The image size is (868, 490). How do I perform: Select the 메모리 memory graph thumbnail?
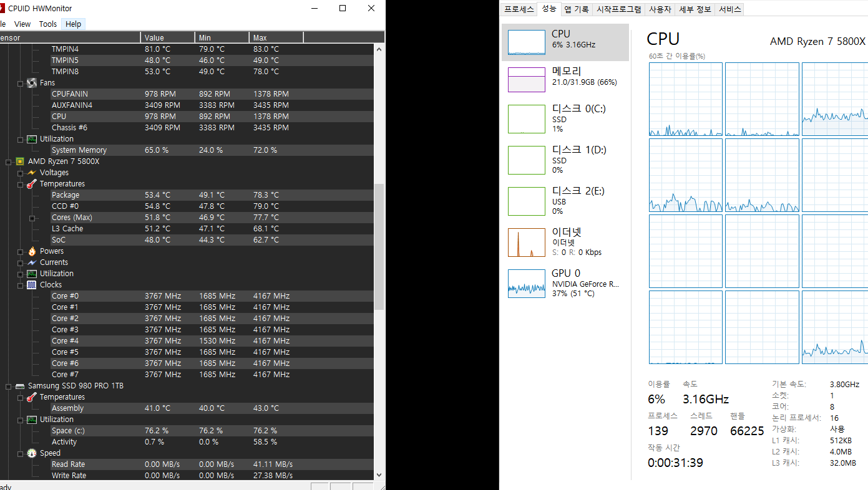pyautogui.click(x=527, y=80)
